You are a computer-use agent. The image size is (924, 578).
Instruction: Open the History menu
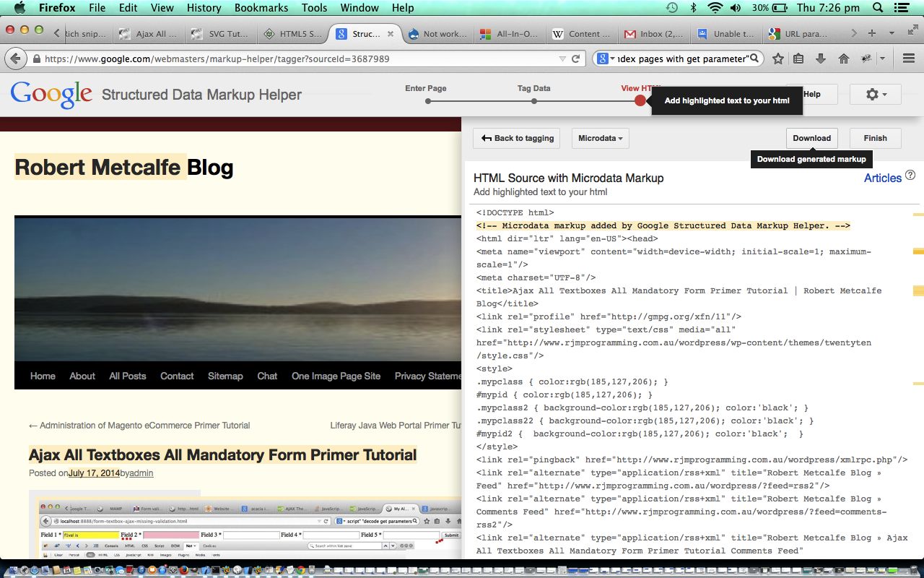[204, 8]
